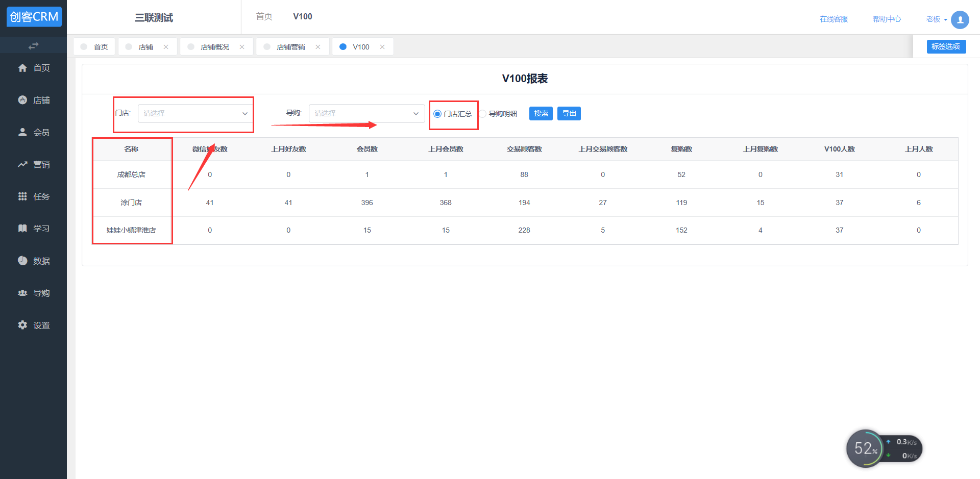
Task: Switch to the 店铺概况 tab
Action: click(x=214, y=47)
